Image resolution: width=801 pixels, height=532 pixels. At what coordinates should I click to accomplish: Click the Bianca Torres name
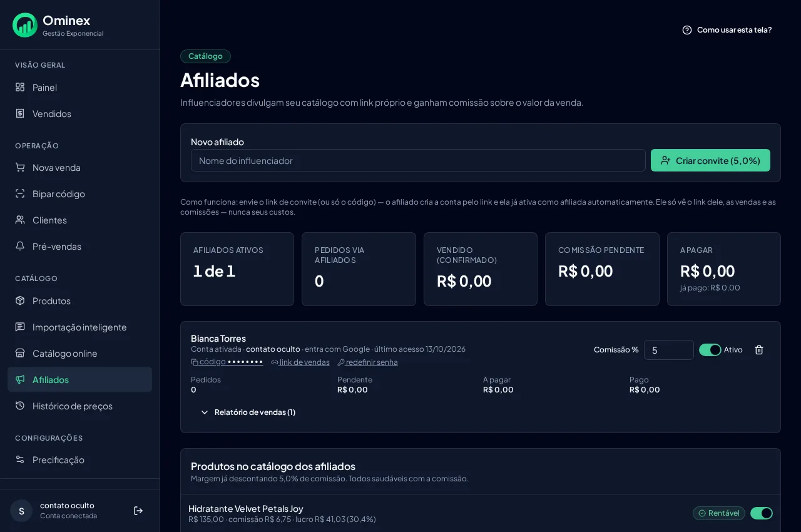[x=218, y=338]
